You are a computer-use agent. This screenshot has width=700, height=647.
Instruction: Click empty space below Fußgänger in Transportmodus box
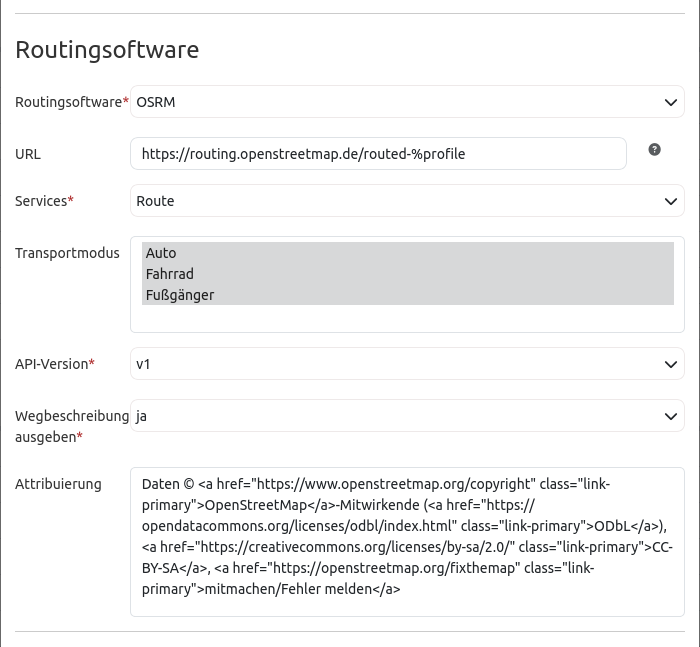[407, 318]
